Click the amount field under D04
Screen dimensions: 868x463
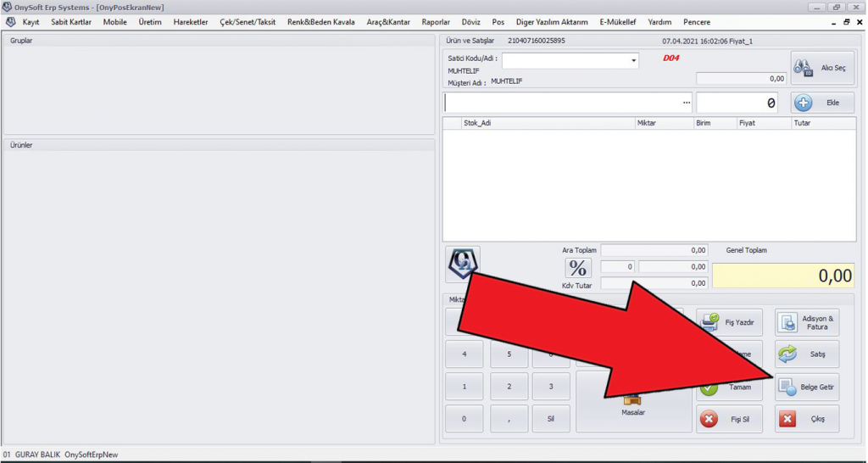click(x=741, y=79)
